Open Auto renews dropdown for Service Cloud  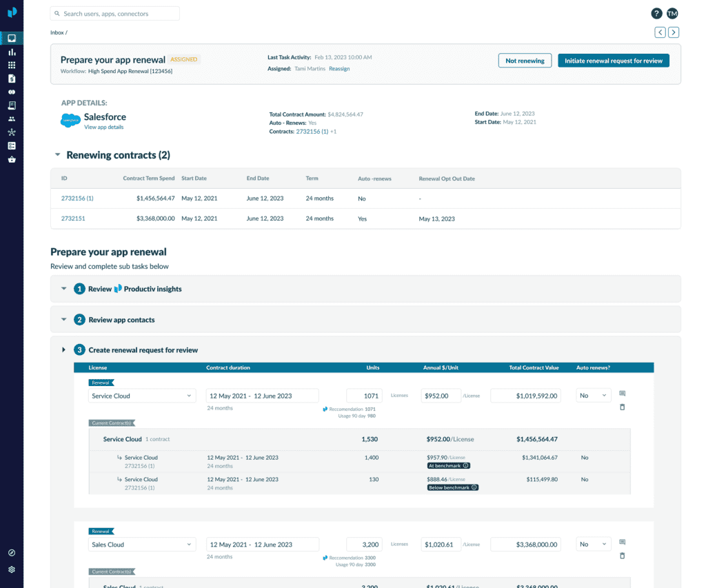click(594, 395)
